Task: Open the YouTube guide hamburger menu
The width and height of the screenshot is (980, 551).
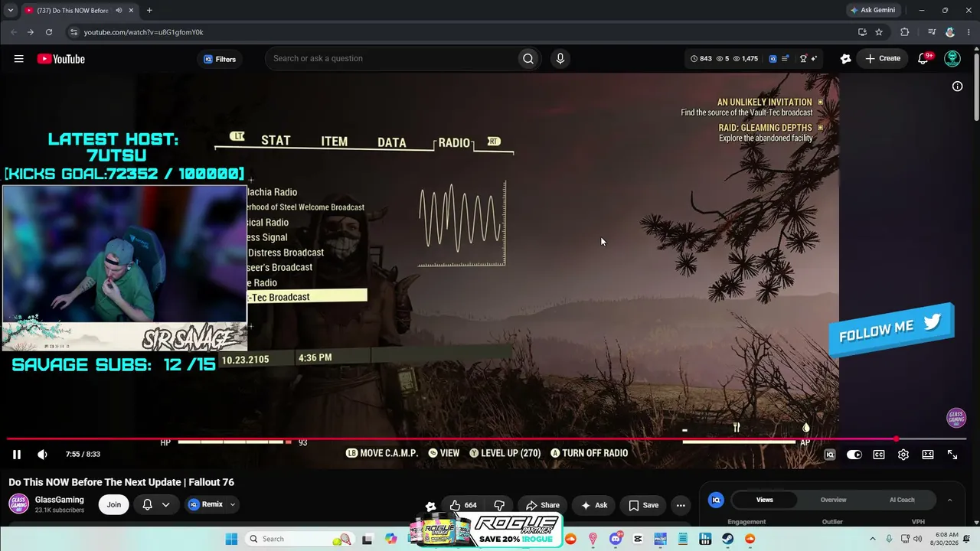Action: click(18, 59)
